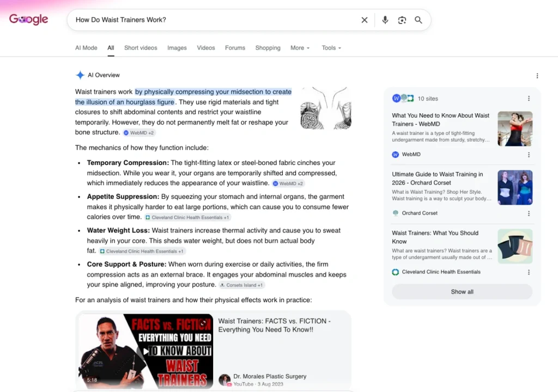This screenshot has width=558, height=392.
Task: Click the WebMD source name label
Action: click(x=411, y=155)
